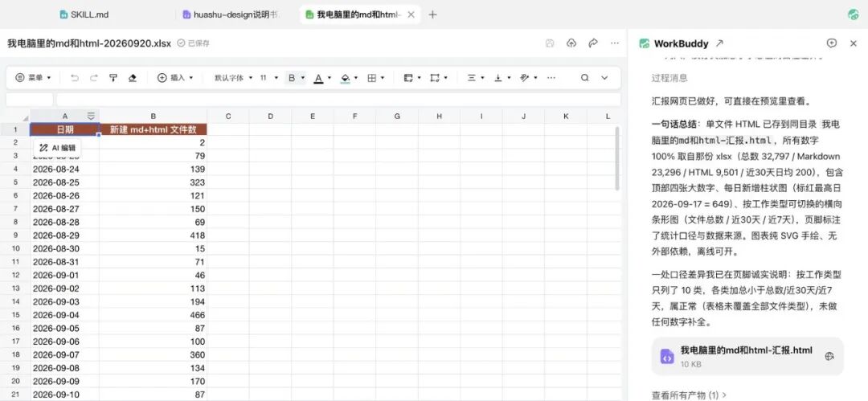Open 查看所有产物 (1) link
The image size is (868, 401).
(690, 395)
